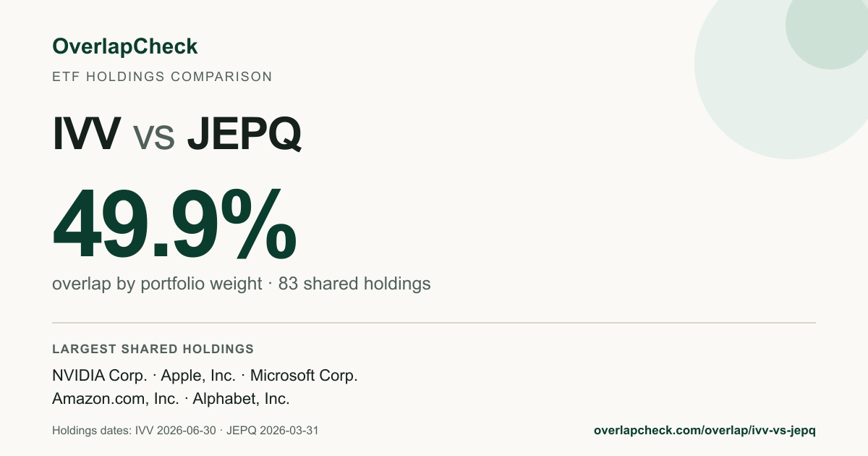Viewport: 868px width, 456px height.
Task: Click the Apple, Inc. holding
Action: 198,376
